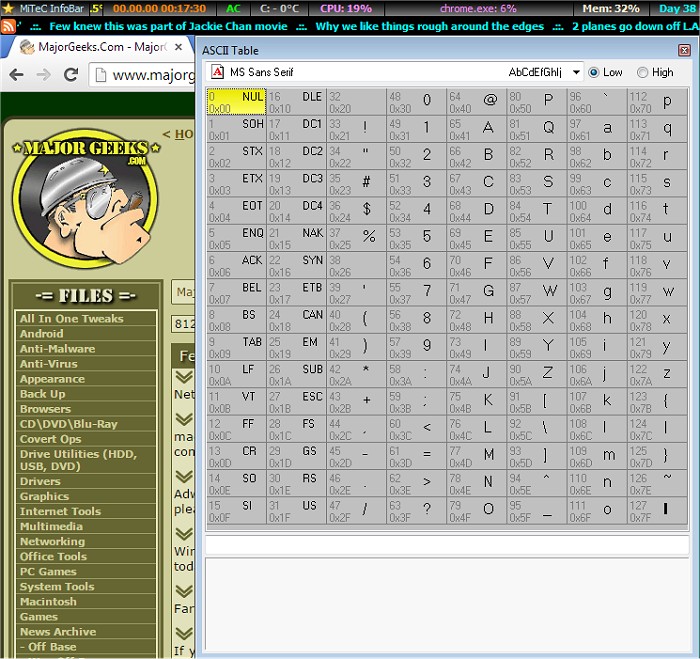The height and width of the screenshot is (659, 700).
Task: Click the MiTeC InfoBar star icon
Action: 8,8
